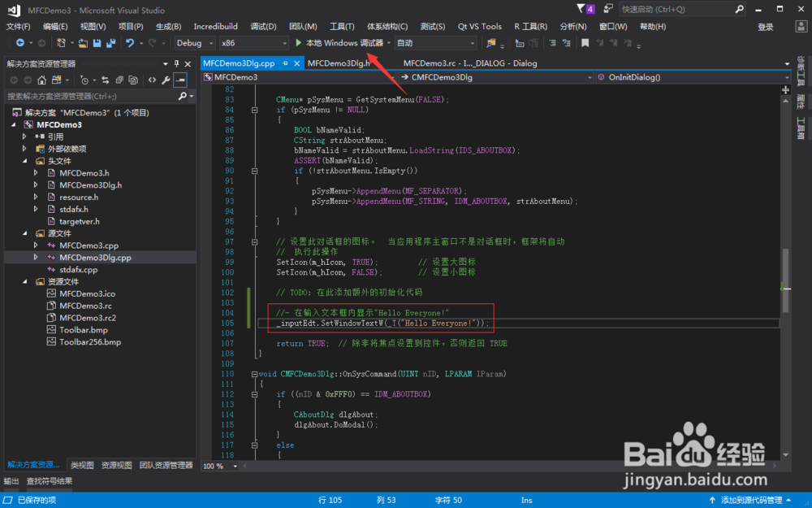Open the 调试(D) debug menu
Viewport: 812px width, 508px height.
[x=263, y=27]
